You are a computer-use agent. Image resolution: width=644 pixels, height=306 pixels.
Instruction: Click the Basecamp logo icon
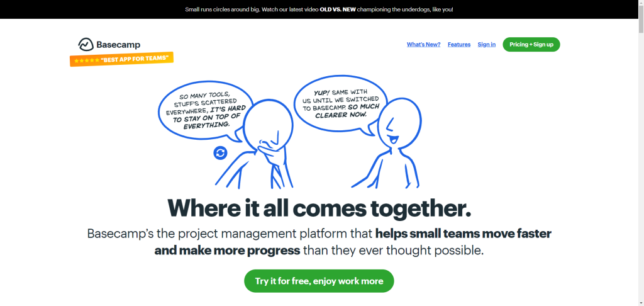pos(86,44)
